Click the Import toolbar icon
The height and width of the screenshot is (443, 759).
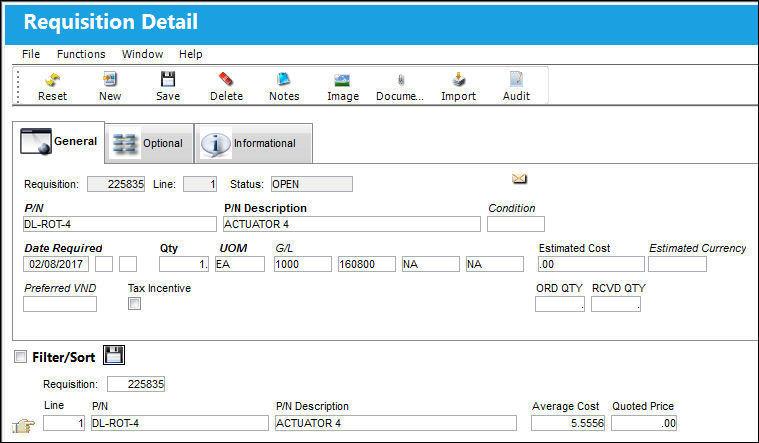(458, 79)
